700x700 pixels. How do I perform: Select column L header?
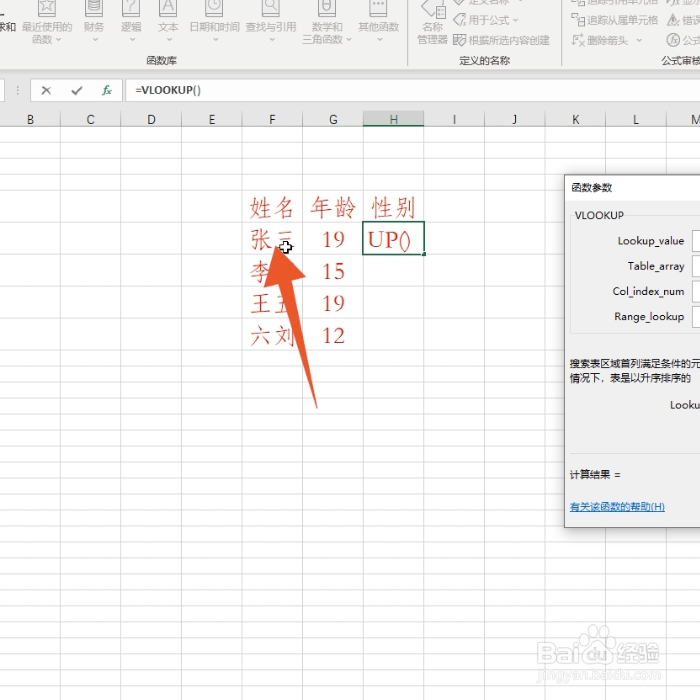636,120
